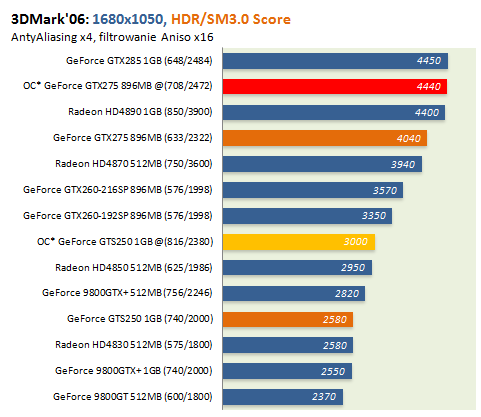The image size is (481, 417).
Task: Select the label "GeForce GTX285 1GB (648/2484)"
Action: [139, 61]
